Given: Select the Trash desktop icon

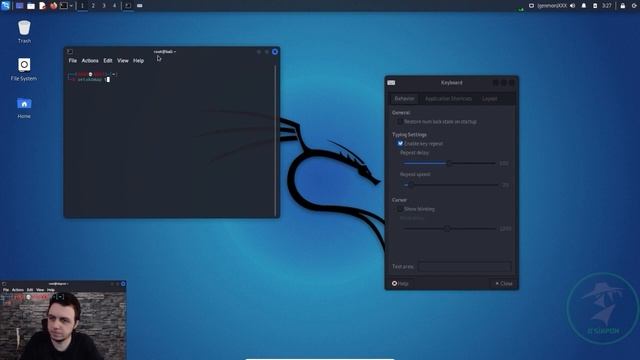Looking at the screenshot, I should [x=24, y=32].
